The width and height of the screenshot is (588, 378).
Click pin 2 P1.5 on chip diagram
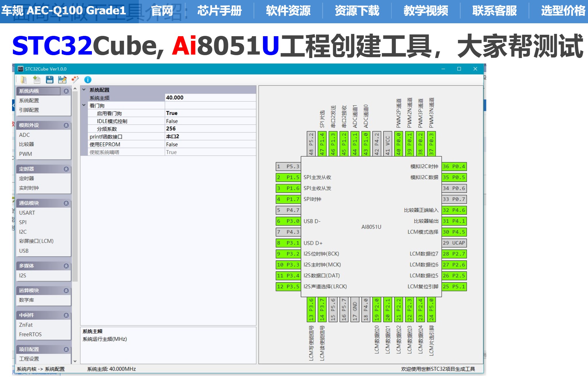click(x=288, y=177)
